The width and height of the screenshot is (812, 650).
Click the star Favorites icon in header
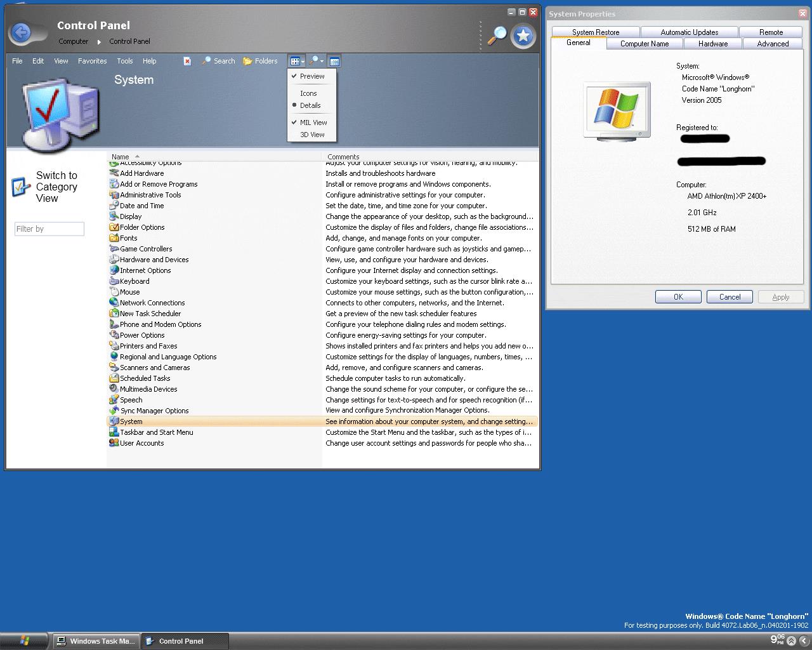[x=523, y=36]
